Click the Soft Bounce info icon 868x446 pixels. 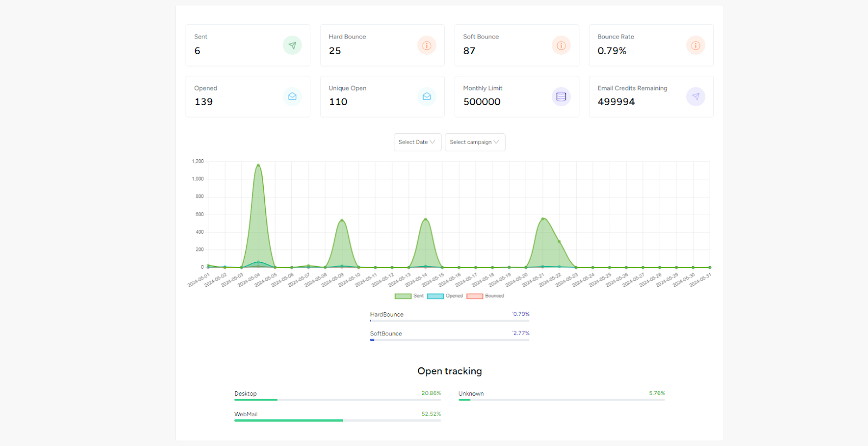(x=561, y=46)
